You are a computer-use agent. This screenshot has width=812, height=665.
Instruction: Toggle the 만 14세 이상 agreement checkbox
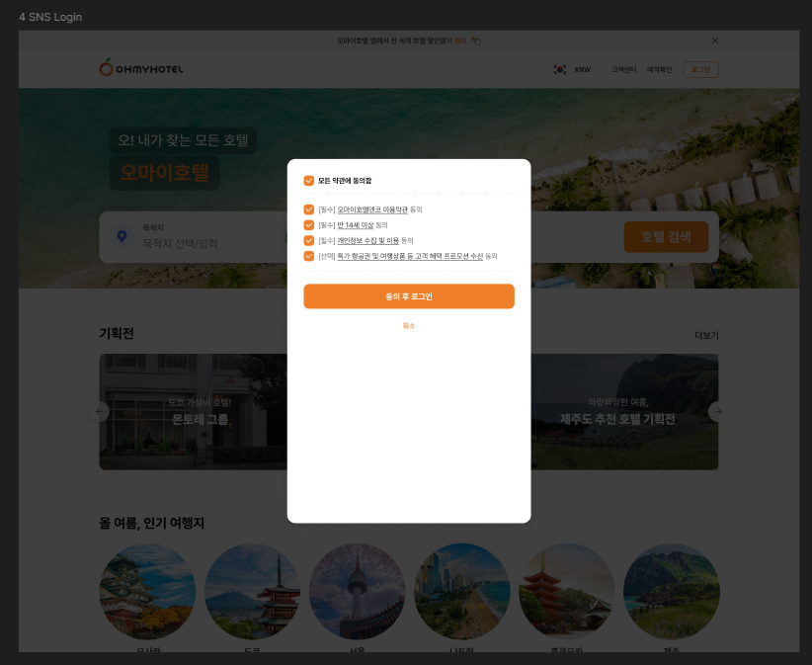(x=308, y=225)
